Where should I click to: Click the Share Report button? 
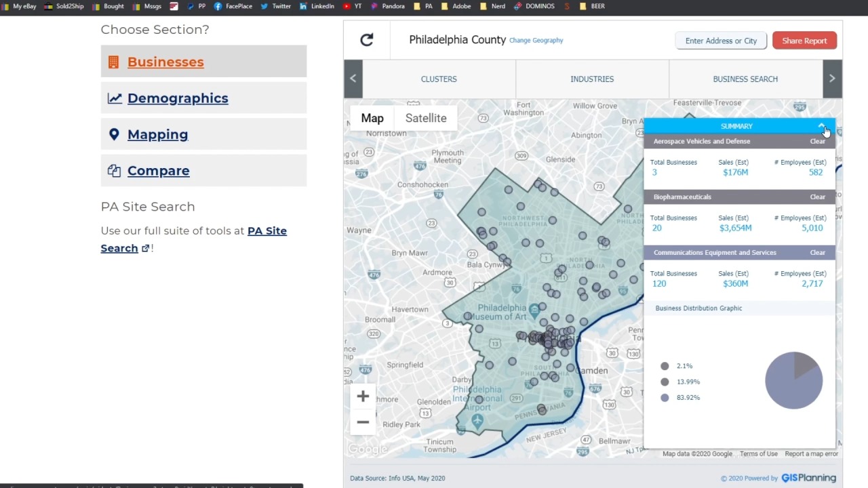click(x=804, y=41)
